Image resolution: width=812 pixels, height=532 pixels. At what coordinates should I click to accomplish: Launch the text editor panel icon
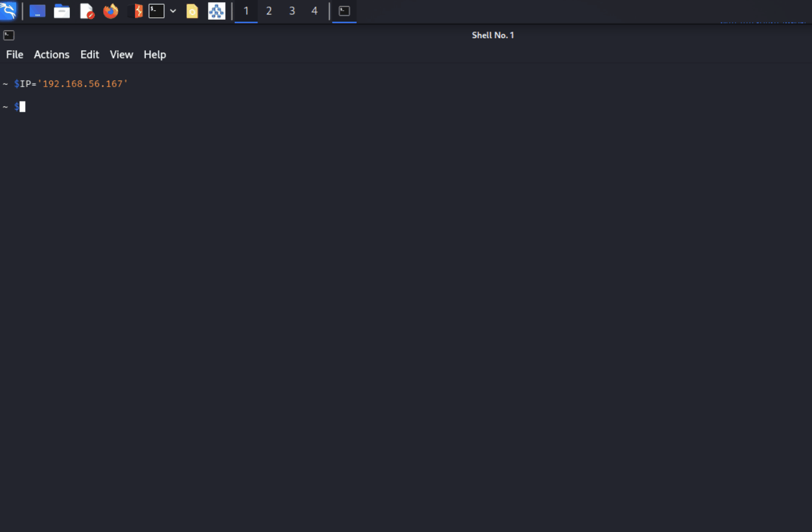[x=87, y=11]
